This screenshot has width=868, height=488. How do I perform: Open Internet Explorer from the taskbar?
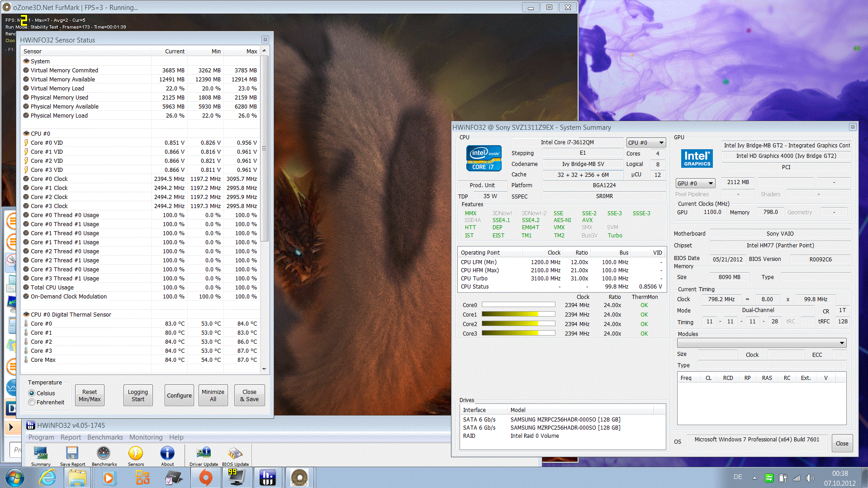click(47, 478)
